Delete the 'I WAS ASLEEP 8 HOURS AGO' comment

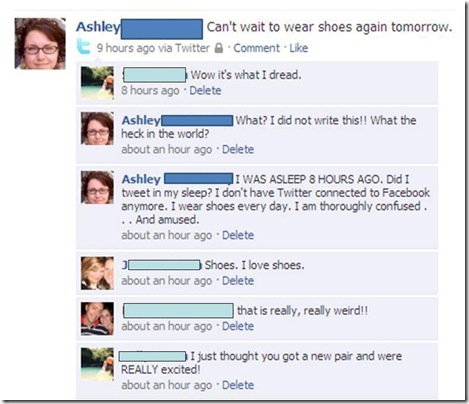[238, 235]
